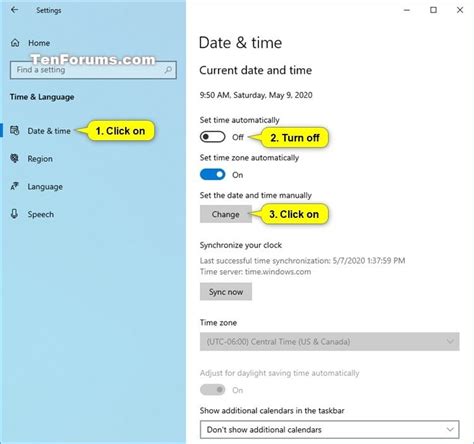Maximize the Settings window
The height and width of the screenshot is (444, 474).
pos(433,10)
